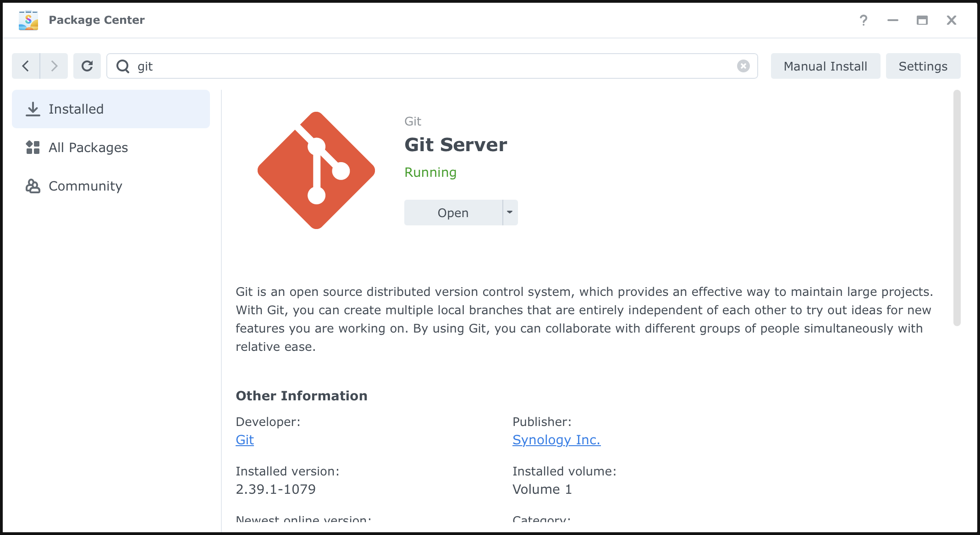980x535 pixels.
Task: Go to All Packages section
Action: (88, 147)
